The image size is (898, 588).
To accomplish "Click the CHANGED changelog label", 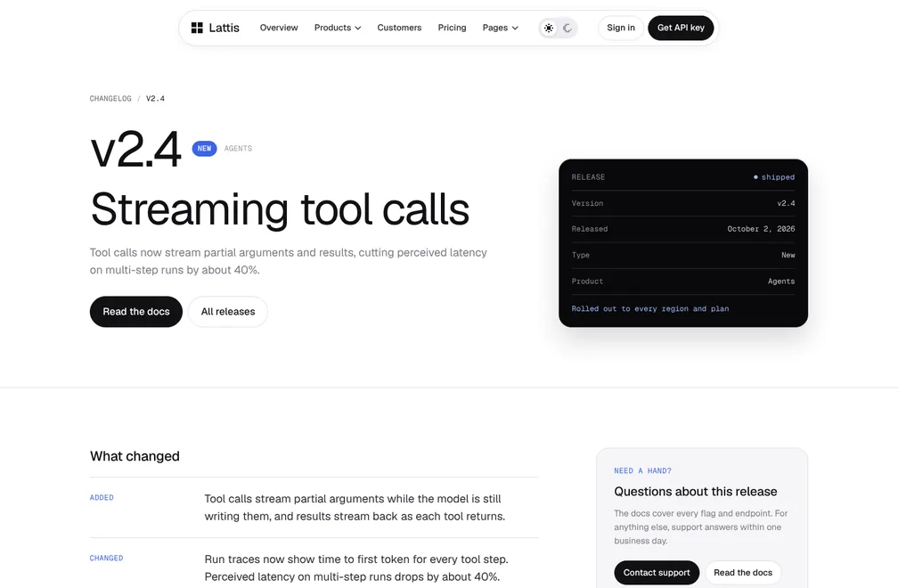I will point(107,558).
